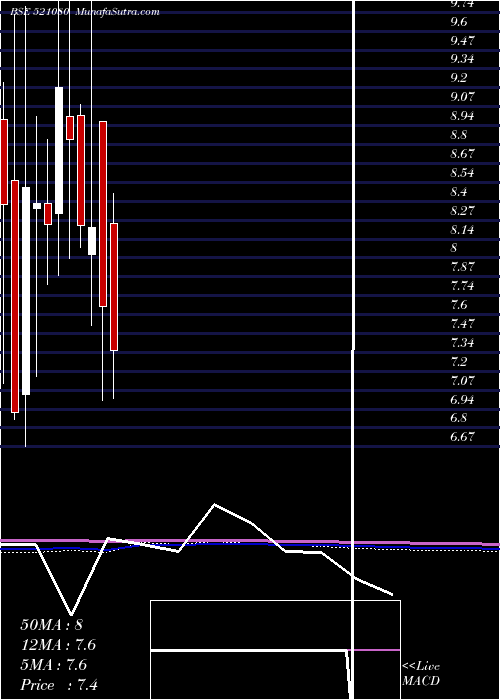Click the 50MA : 8 readout
The image size is (500, 700).
click(x=51, y=625)
